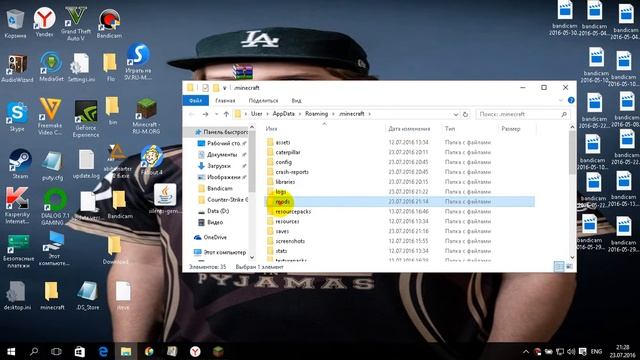
Task: Select the screenshots folder
Action: coord(290,241)
